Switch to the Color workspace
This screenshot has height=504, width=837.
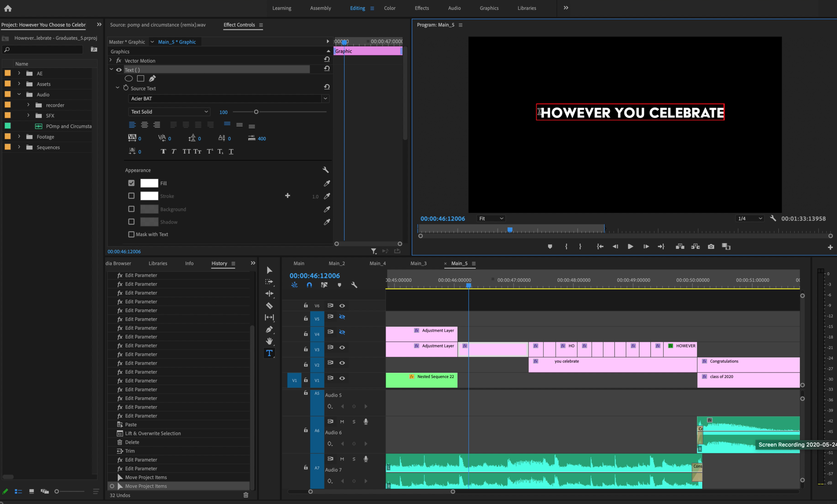point(389,8)
